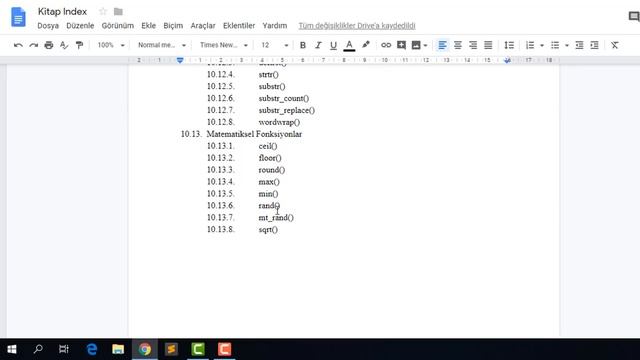Print the document
This screenshot has height=360, width=640.
49,45
